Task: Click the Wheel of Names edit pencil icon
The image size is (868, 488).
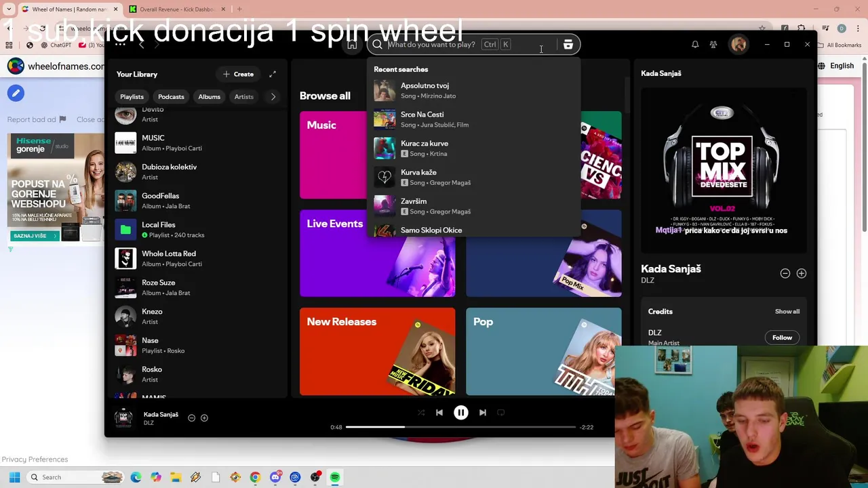Action: [x=16, y=94]
